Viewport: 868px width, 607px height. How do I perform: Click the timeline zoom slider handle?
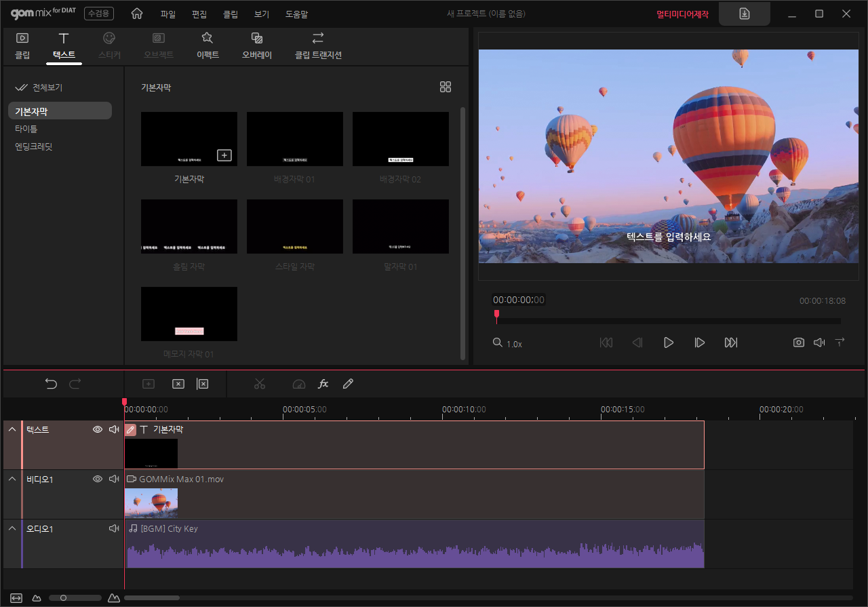63,598
